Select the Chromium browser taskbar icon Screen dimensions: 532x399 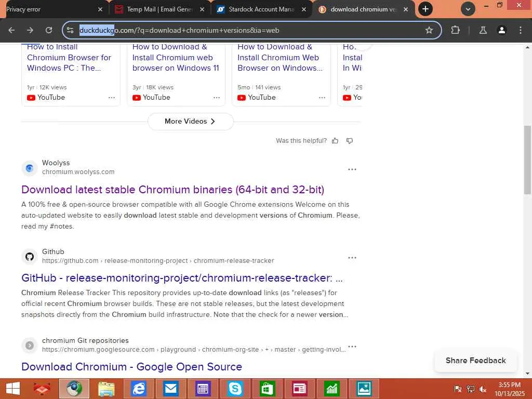coord(74,389)
